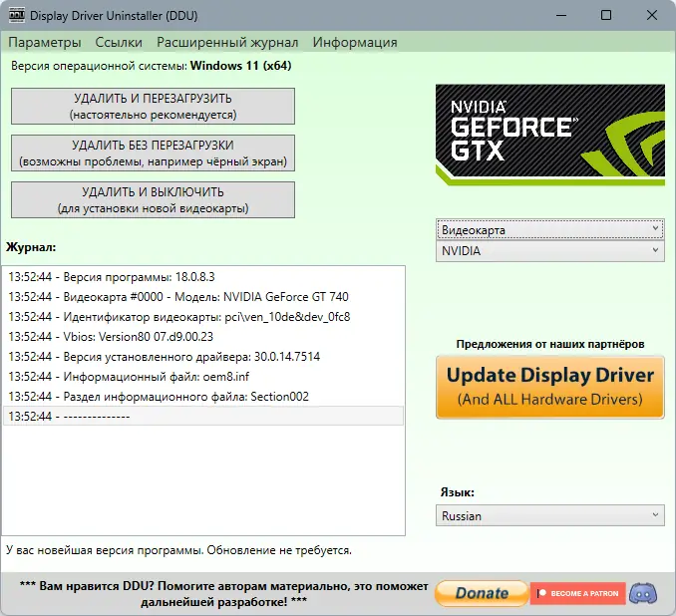Screen dimensions: 676x616
Task: Select log line 'Vbios: Version80 07.d9.00.23'
Action: point(203,337)
